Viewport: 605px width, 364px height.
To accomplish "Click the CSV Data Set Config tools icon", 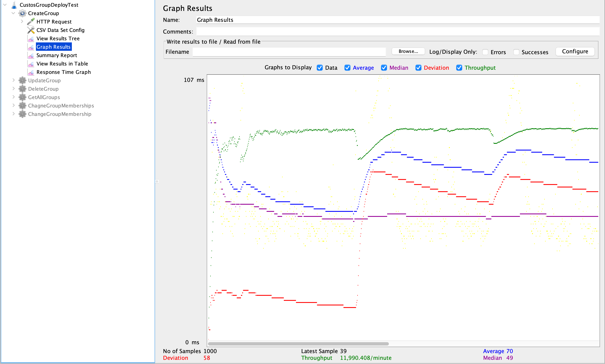I will tap(31, 30).
